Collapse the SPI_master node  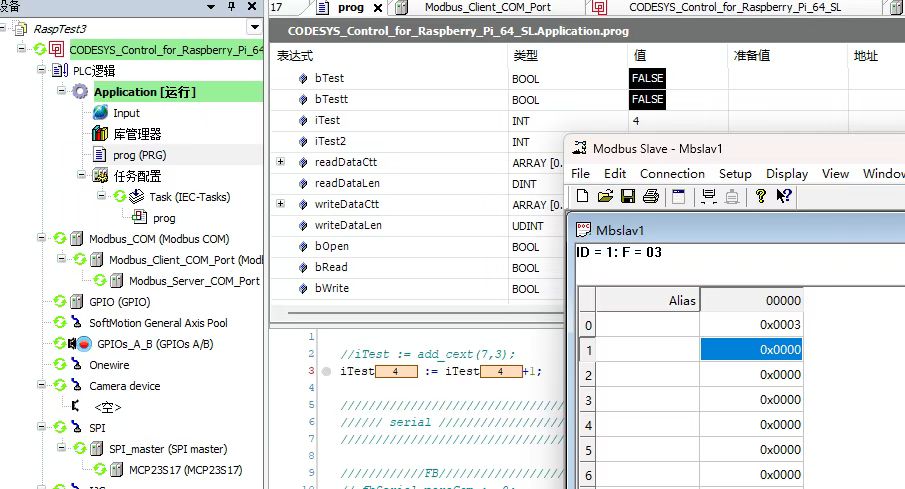point(62,447)
